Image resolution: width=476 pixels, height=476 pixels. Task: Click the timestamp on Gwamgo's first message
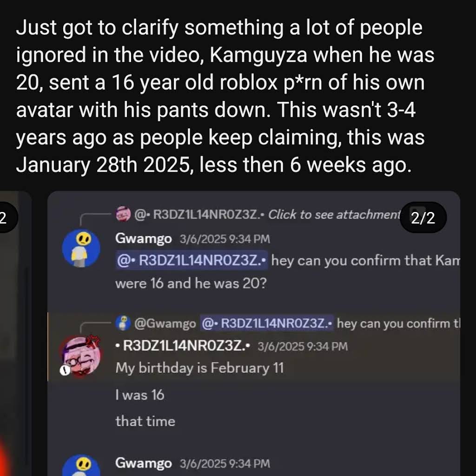(225, 239)
